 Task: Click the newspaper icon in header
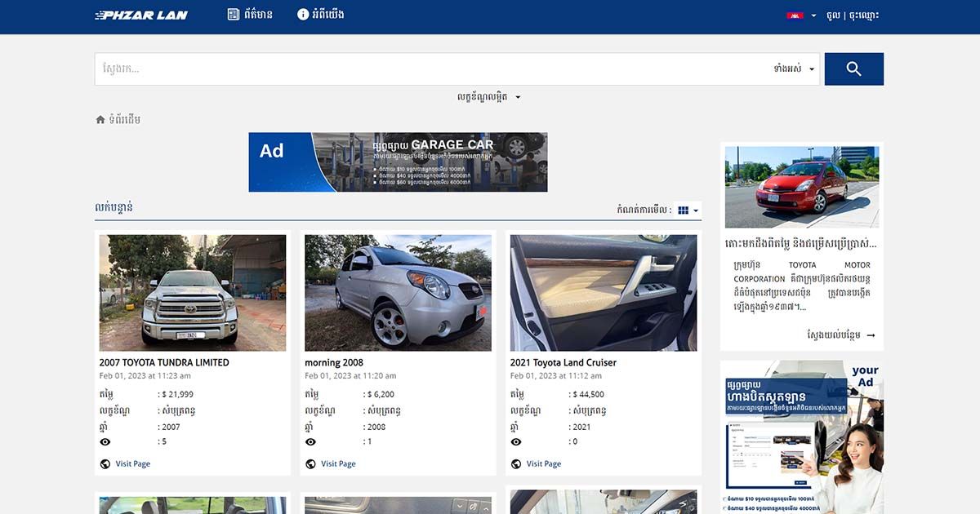coord(234,15)
